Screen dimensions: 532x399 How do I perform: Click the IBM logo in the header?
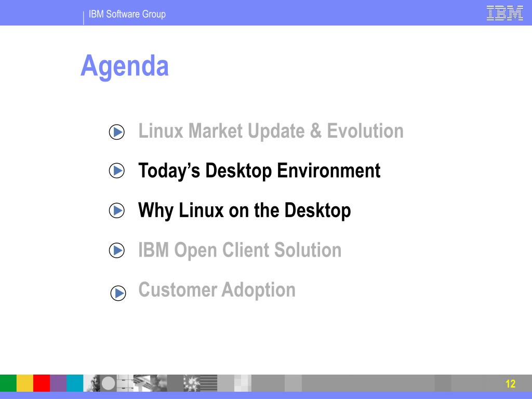[504, 13]
